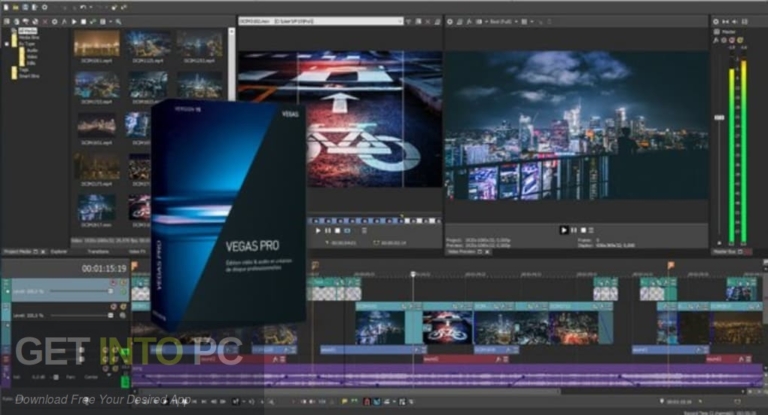
Task: Switch to the Video Preview tab
Action: [461, 252]
